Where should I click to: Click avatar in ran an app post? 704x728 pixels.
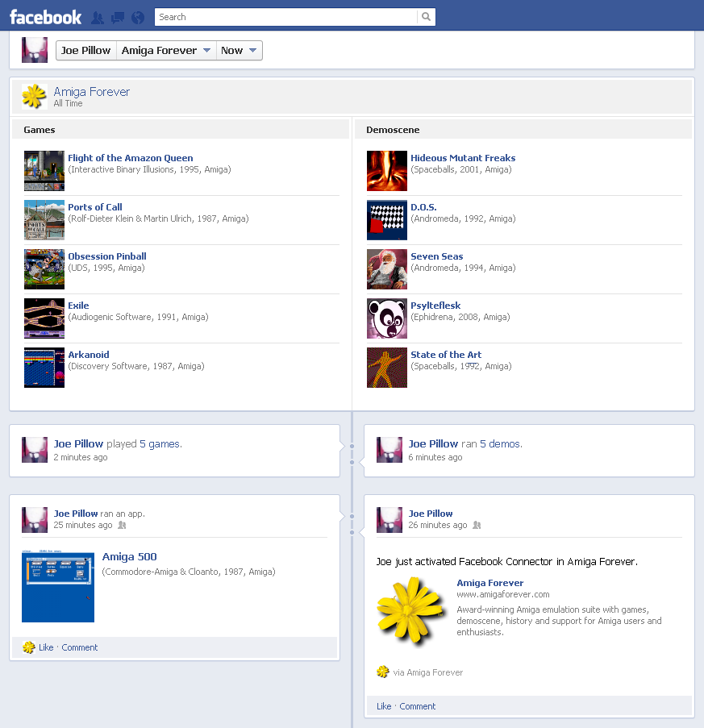coord(35,520)
